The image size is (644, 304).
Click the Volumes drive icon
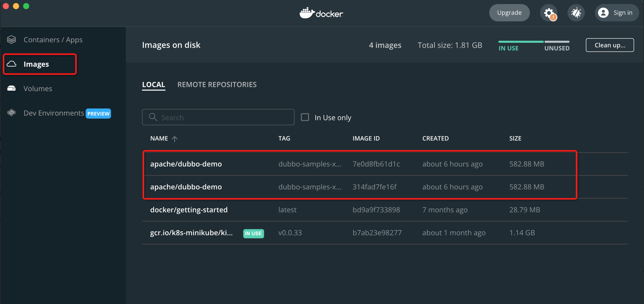pos(12,88)
